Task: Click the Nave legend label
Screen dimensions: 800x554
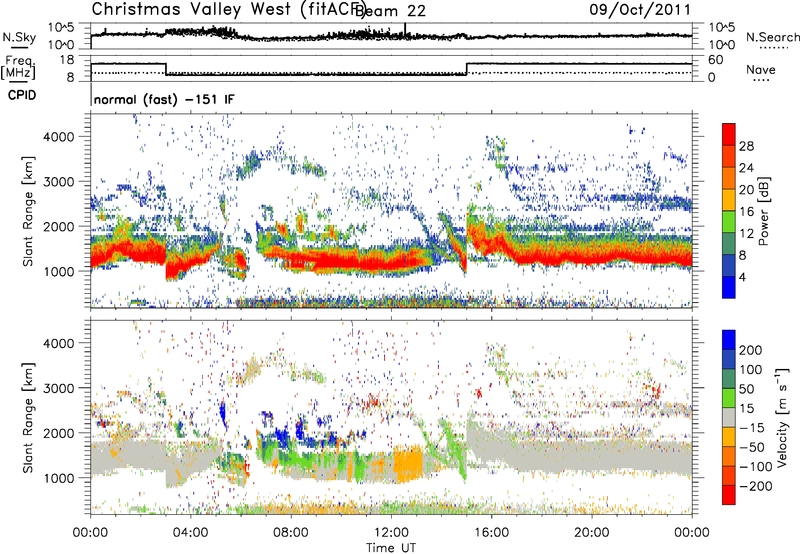Action: [761, 69]
